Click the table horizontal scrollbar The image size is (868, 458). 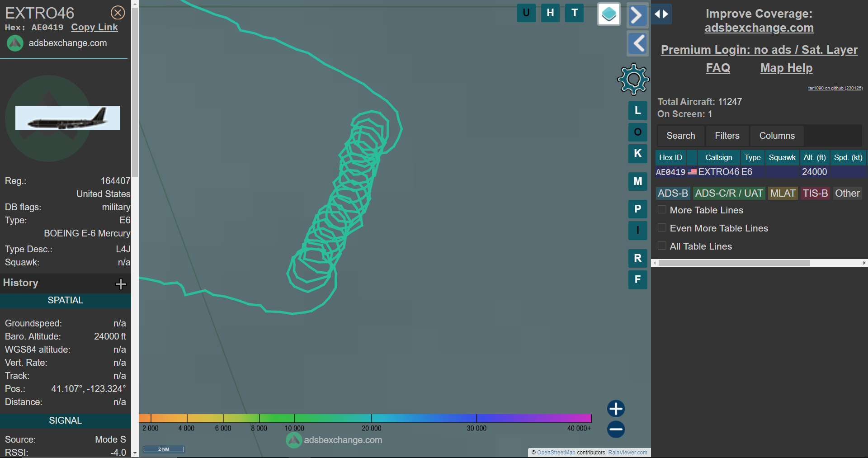pyautogui.click(x=734, y=263)
